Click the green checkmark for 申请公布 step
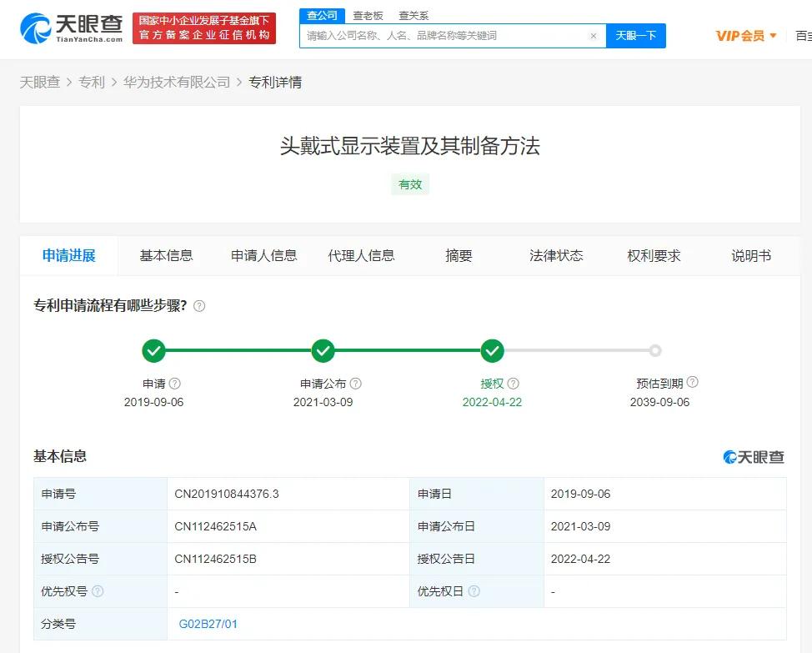812x653 pixels. 323,350
